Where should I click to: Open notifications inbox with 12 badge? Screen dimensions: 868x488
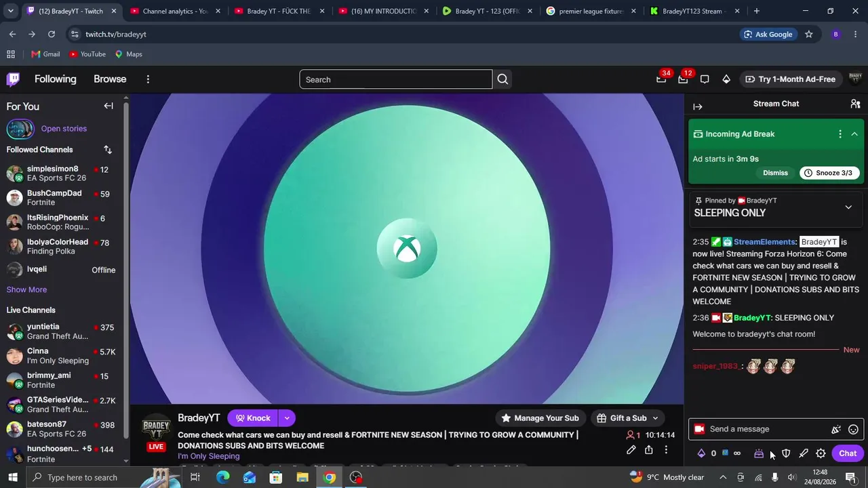(x=683, y=79)
